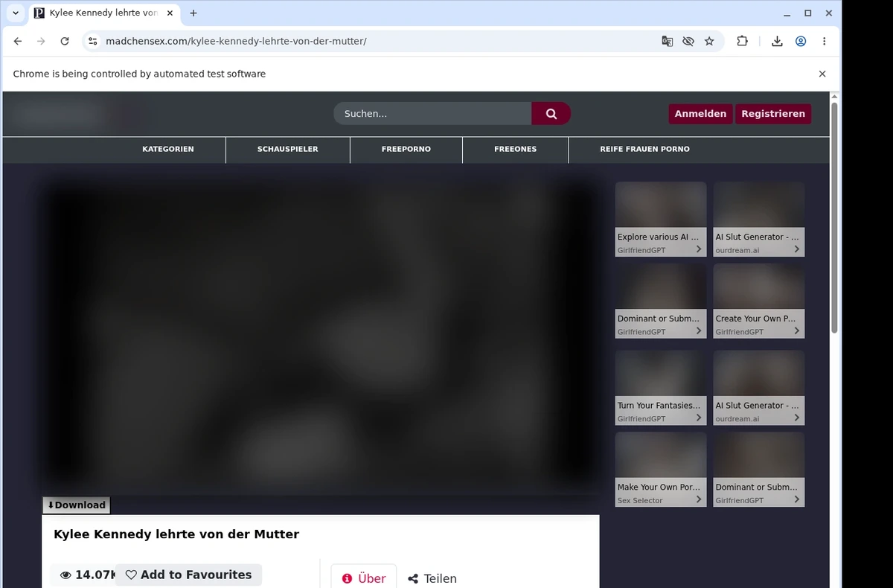
Task: Bookmark this page with the star
Action: 709,42
